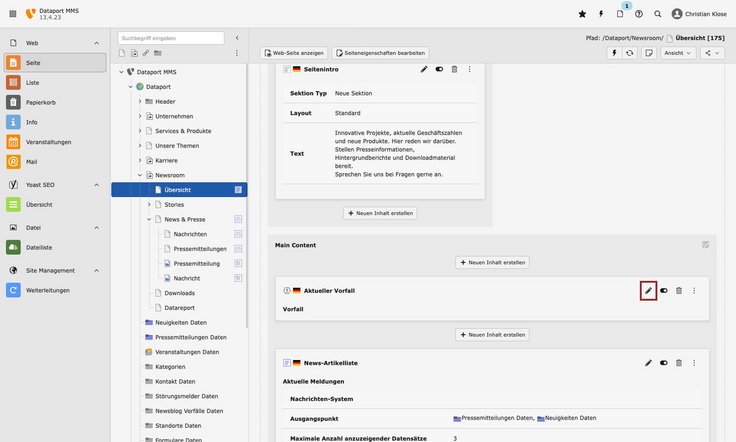Collapse the Newsroom tree node
The image size is (736, 442).
140,175
